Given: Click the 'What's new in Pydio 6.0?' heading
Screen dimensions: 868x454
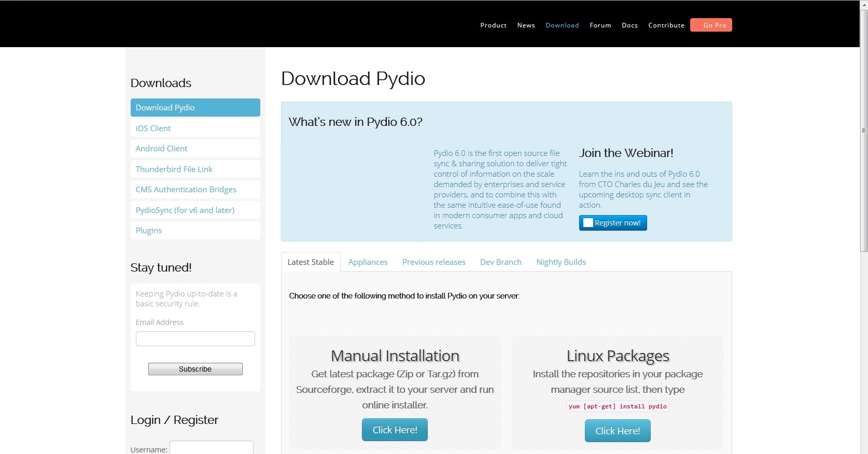Looking at the screenshot, I should pos(356,122).
